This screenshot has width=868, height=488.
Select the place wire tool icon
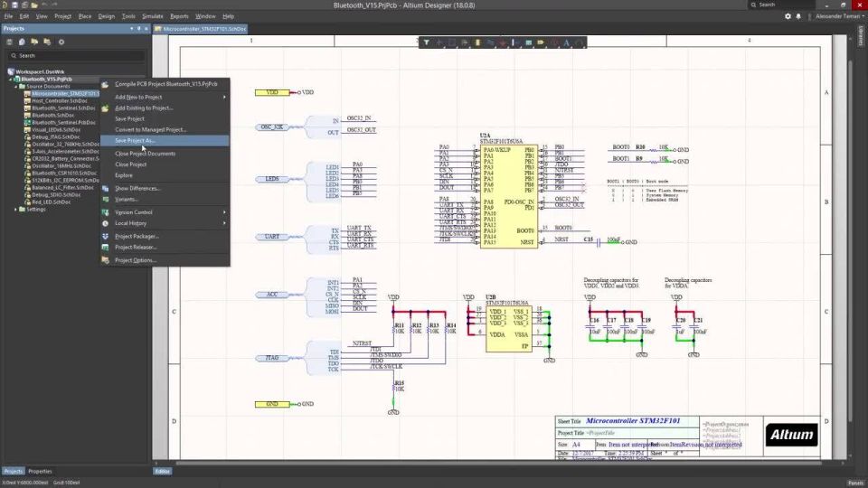[490, 42]
